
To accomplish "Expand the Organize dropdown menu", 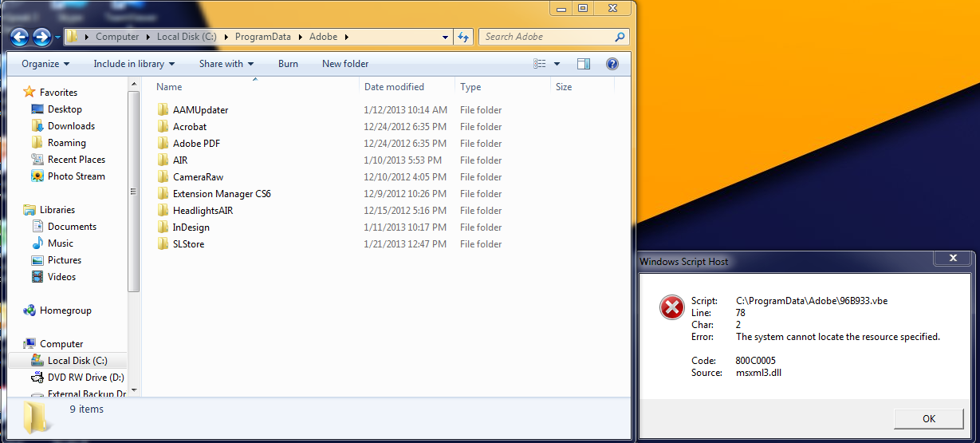I will 45,64.
